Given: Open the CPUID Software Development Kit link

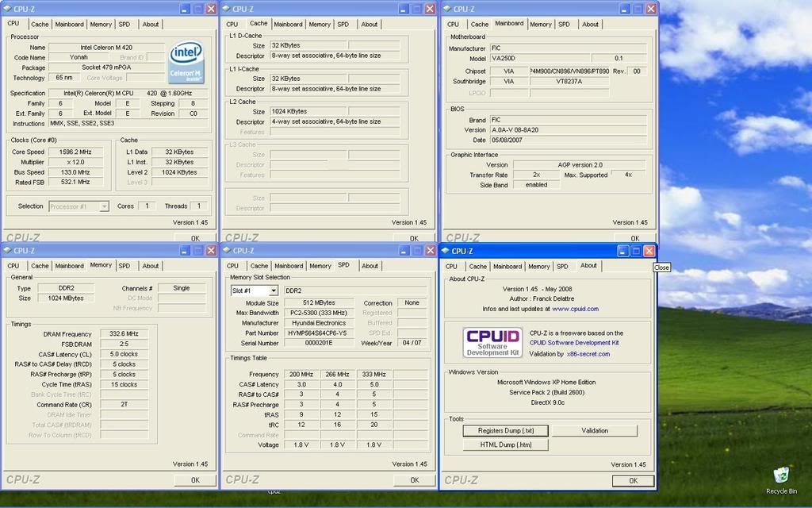Looking at the screenshot, I should tap(574, 343).
